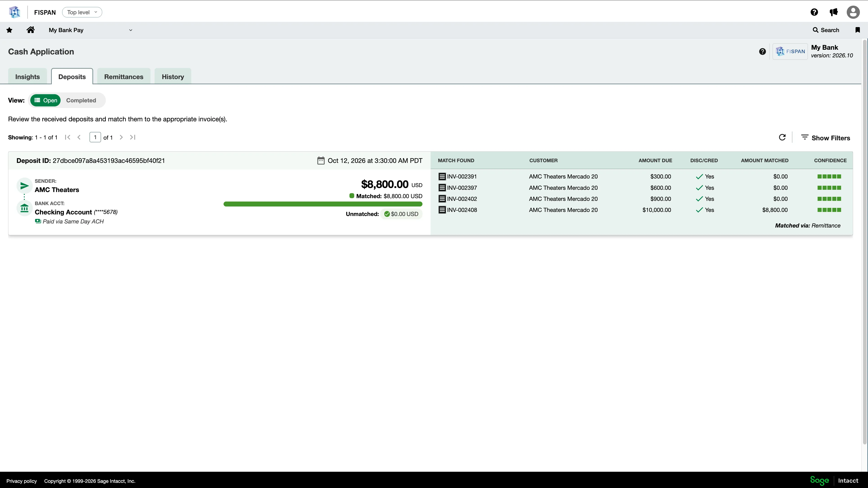The height and width of the screenshot is (488, 868).
Task: Click the green matched progress bar
Action: 323,204
